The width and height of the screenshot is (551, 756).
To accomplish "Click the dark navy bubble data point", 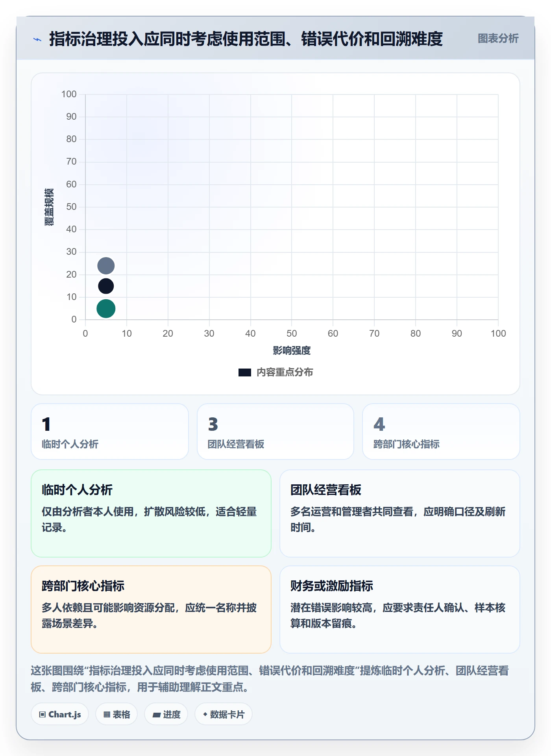I will pyautogui.click(x=106, y=286).
